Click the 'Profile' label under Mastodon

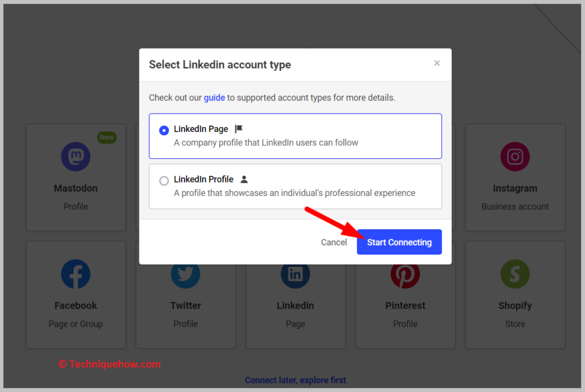[x=76, y=206]
